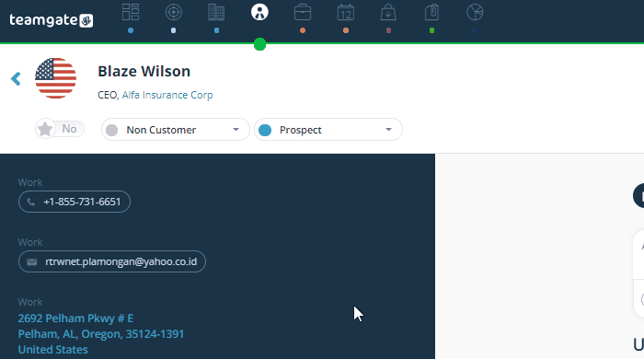This screenshot has height=359, width=644.
Task: Open the Calendar icon
Action: pyautogui.click(x=346, y=12)
